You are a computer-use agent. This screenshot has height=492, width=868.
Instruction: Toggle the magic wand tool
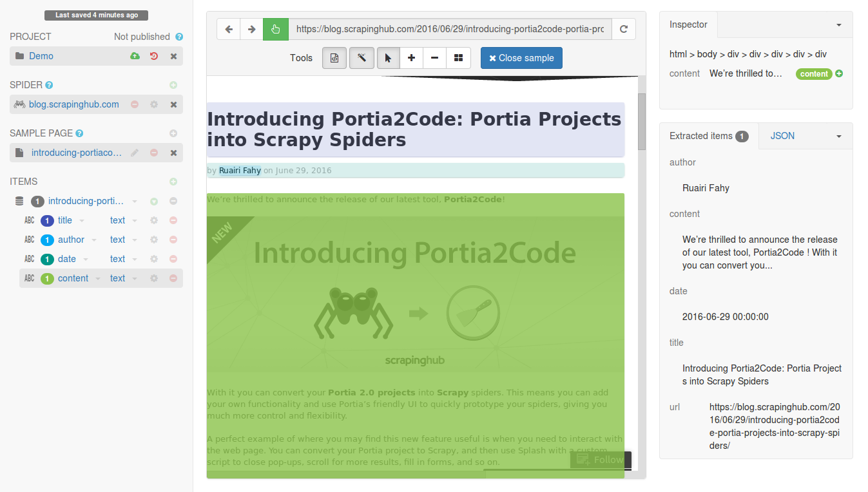[362, 58]
